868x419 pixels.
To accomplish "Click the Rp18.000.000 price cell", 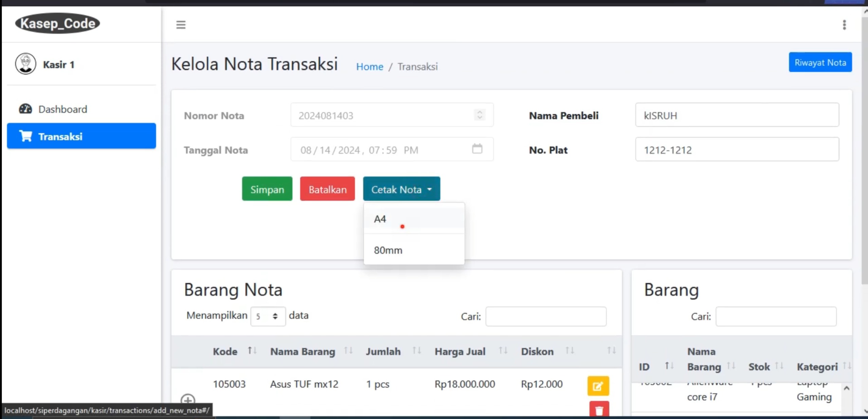I will click(x=465, y=384).
